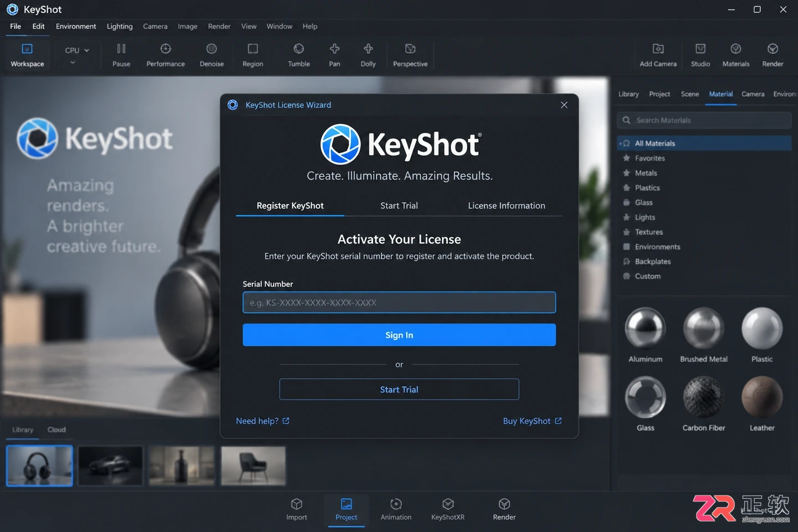Click the Search Materials field
Viewport: 798px width, 532px height.
(x=704, y=120)
